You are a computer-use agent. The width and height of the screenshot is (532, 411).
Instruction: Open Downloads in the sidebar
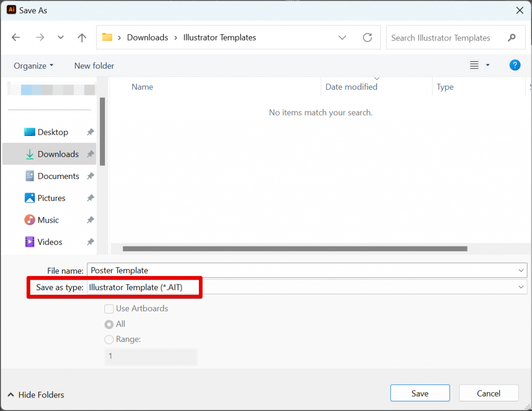click(x=58, y=154)
